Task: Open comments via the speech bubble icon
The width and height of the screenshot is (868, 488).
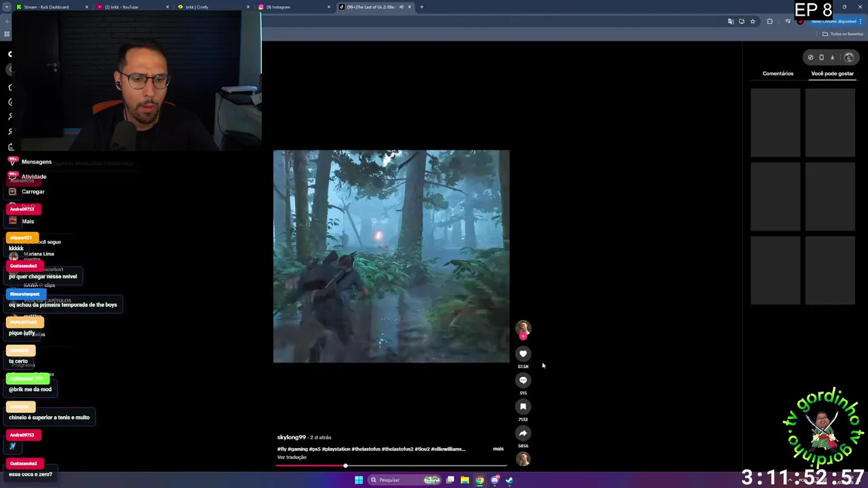Action: [x=523, y=380]
